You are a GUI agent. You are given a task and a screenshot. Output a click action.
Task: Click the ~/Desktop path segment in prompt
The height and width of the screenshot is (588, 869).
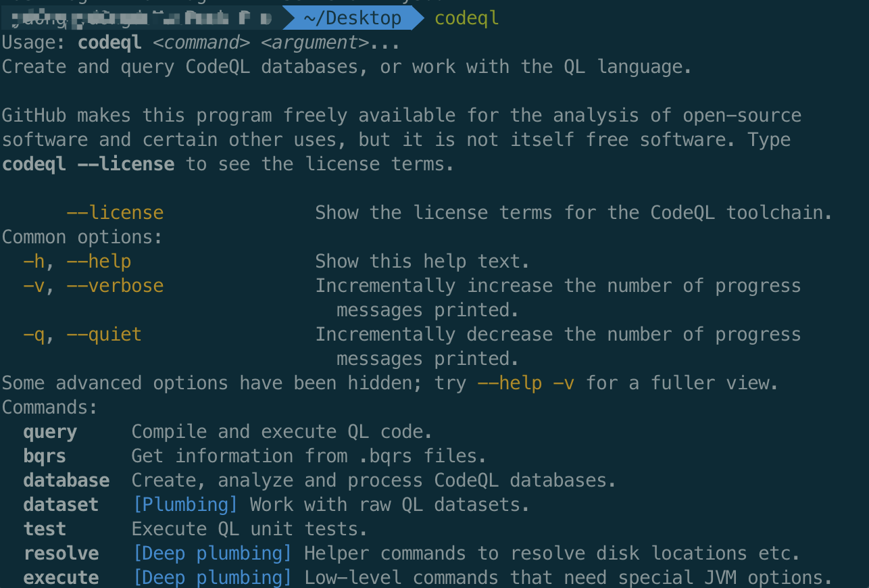pos(352,18)
